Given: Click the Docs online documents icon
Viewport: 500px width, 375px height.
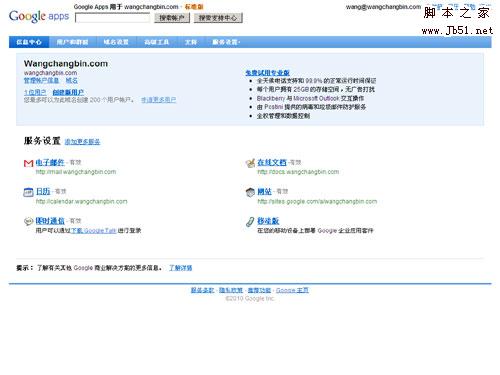Looking at the screenshot, I should pyautogui.click(x=250, y=163).
